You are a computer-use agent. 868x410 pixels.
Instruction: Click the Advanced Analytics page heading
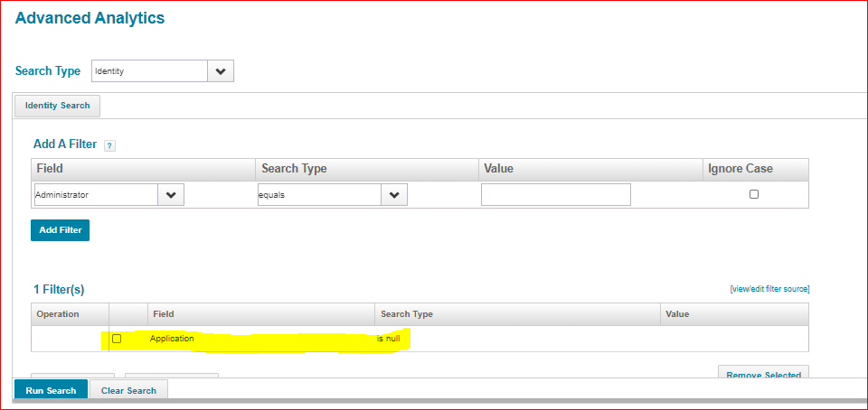click(x=90, y=18)
